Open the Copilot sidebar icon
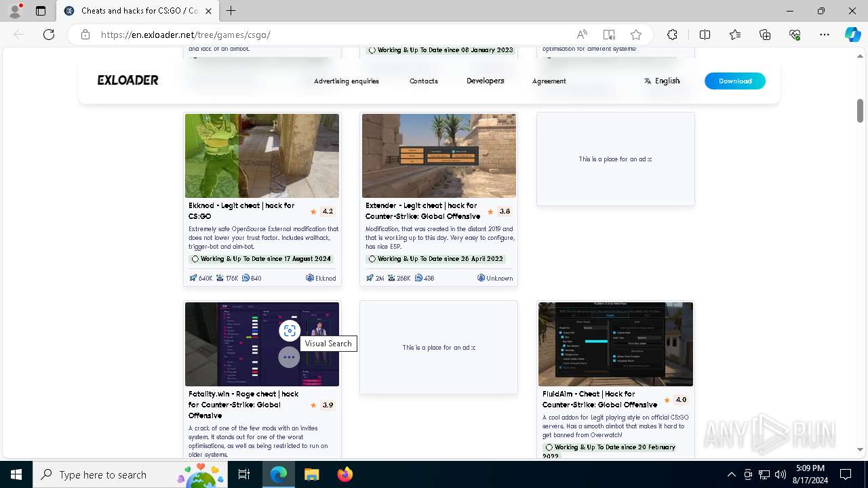Screen dimensions: 868x488 tap(852, 35)
